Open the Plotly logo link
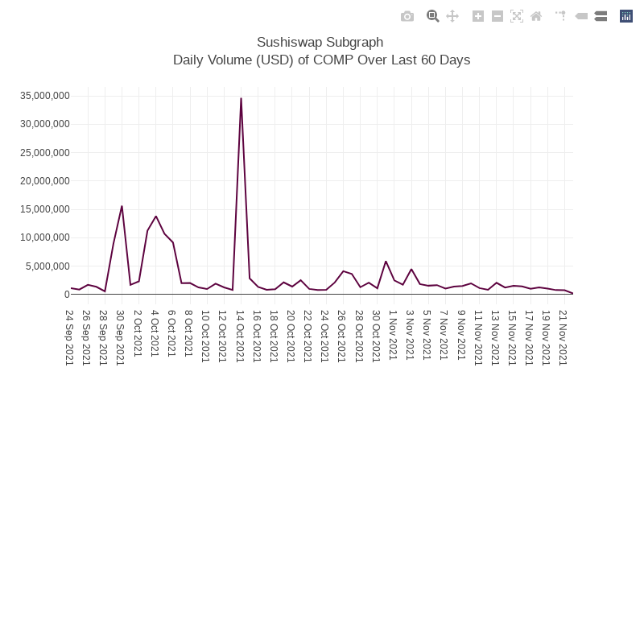This screenshot has width=644, height=644. [x=626, y=16]
